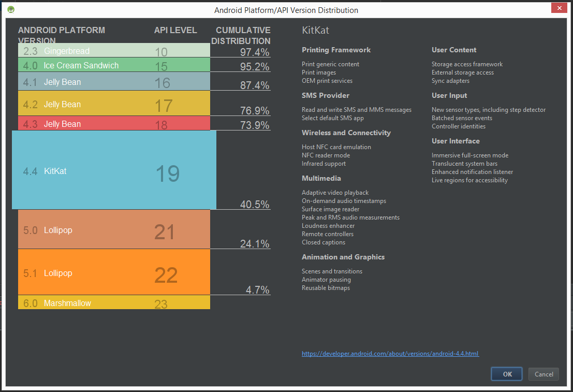Click the 'Print generic content' line

pyautogui.click(x=330, y=64)
